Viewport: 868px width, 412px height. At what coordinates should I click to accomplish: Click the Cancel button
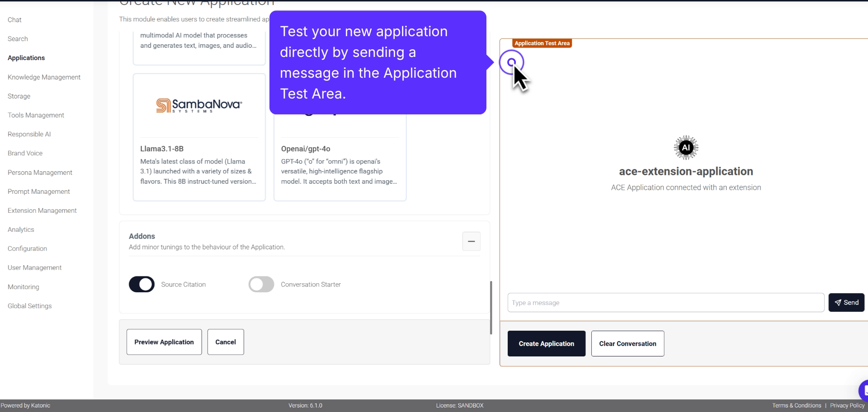225,342
